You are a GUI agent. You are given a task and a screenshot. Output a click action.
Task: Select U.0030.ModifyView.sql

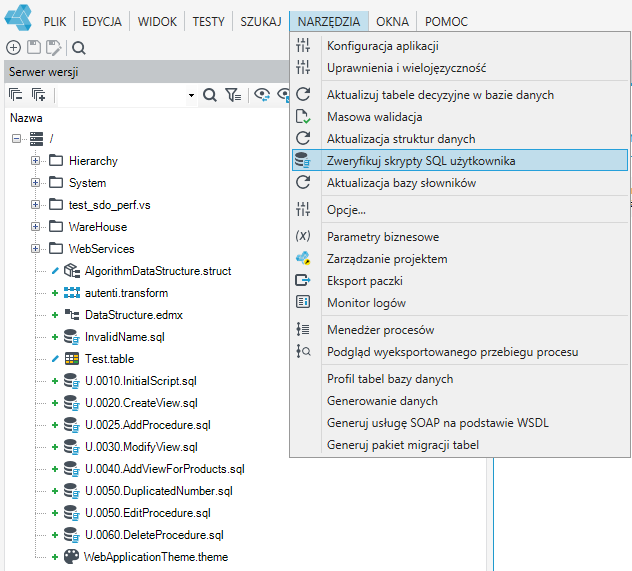[141, 447]
